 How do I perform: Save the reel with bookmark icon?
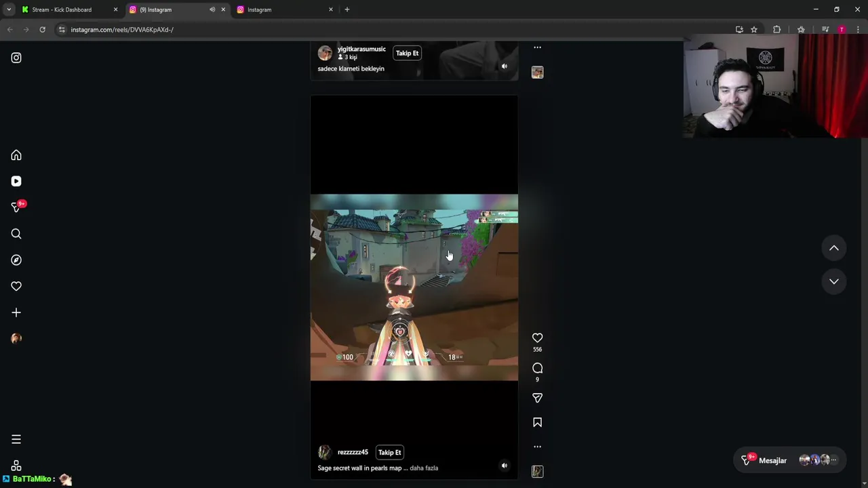pyautogui.click(x=537, y=422)
